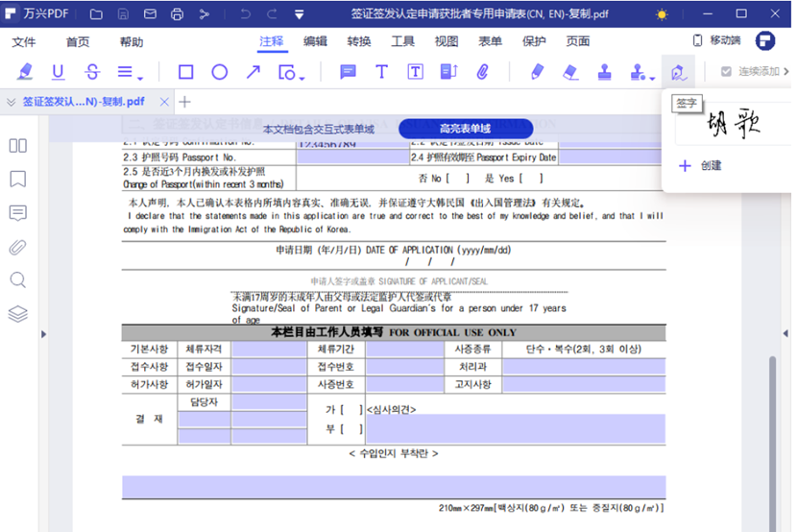Select the eraser tool

coord(570,72)
